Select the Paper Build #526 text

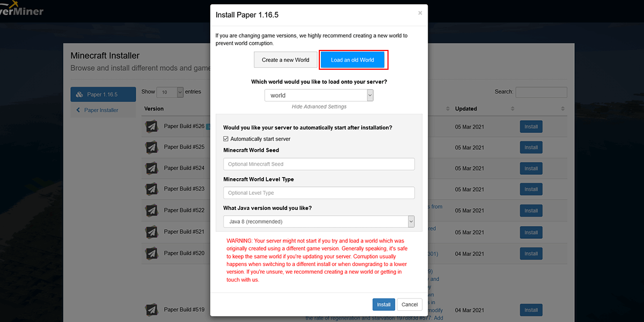tap(184, 126)
